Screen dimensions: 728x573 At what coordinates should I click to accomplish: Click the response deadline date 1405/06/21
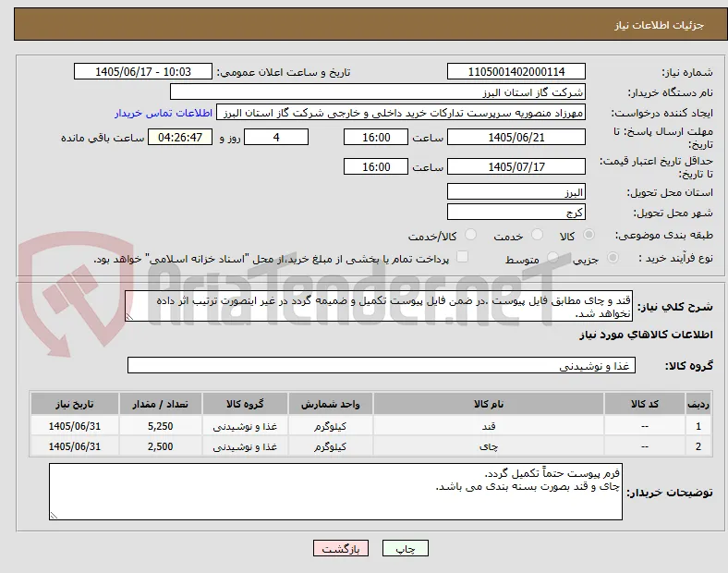pos(516,138)
